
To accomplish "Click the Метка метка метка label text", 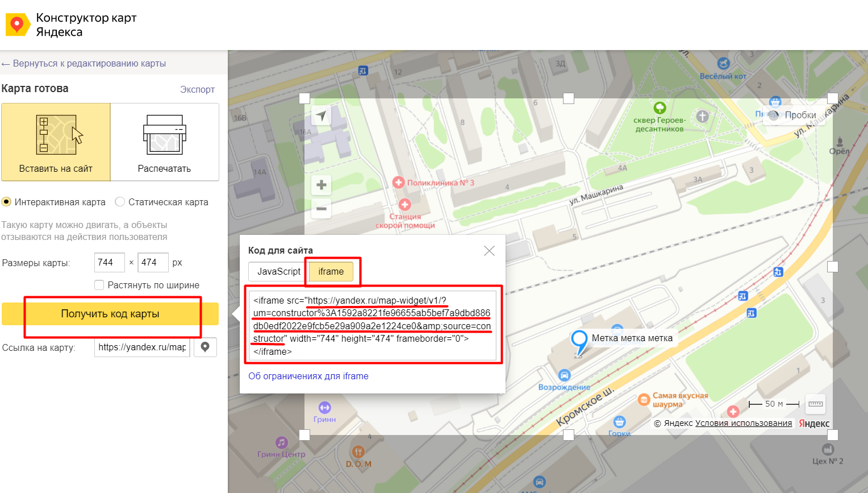I will [x=632, y=338].
